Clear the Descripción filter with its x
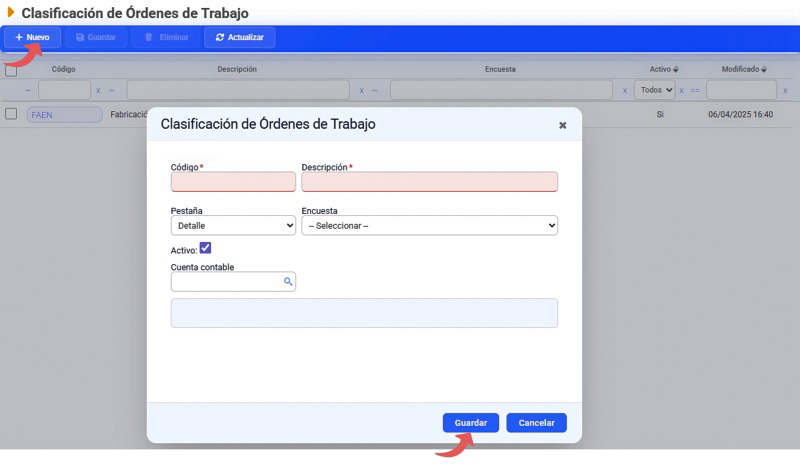Image resolution: width=800 pixels, height=469 pixels. [x=361, y=90]
